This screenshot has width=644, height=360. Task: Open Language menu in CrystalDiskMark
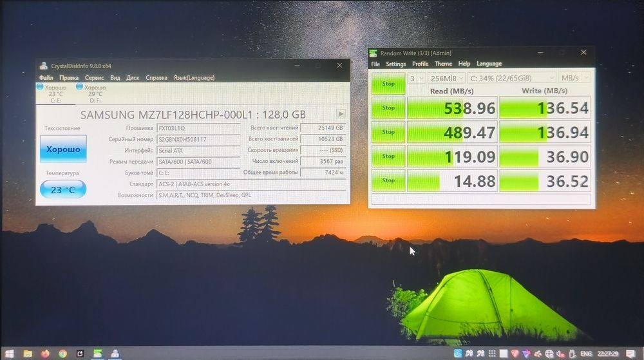point(489,64)
